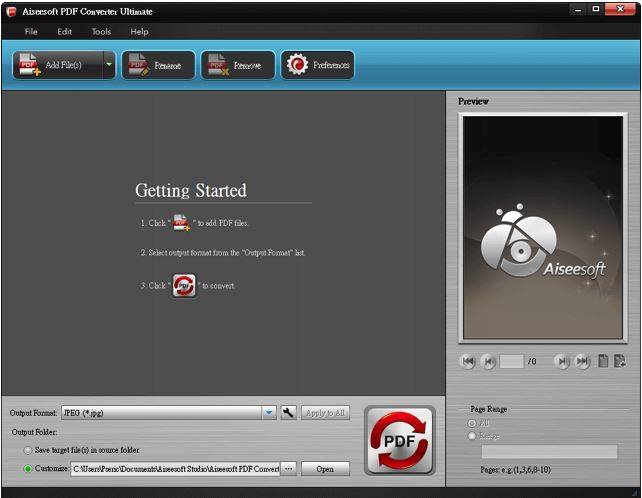Open Preferences from the toolbar
The height and width of the screenshot is (498, 642).
coord(317,65)
